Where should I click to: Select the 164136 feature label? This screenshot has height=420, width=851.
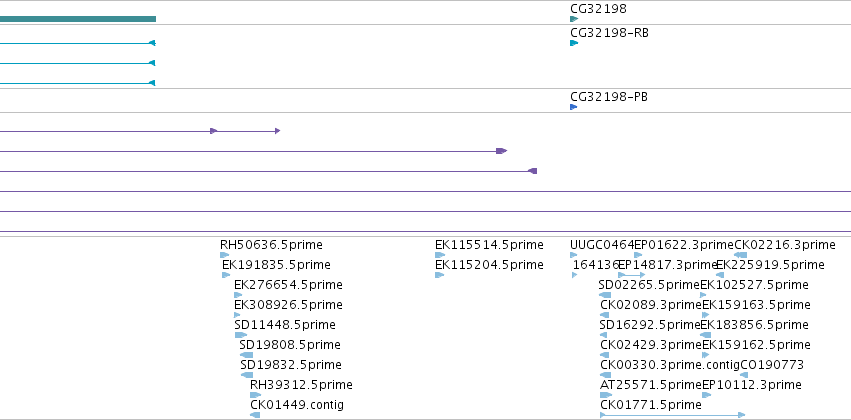(x=596, y=265)
